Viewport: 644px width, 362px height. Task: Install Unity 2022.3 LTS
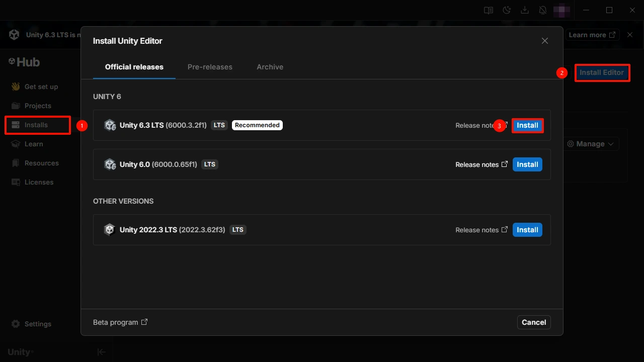point(527,230)
